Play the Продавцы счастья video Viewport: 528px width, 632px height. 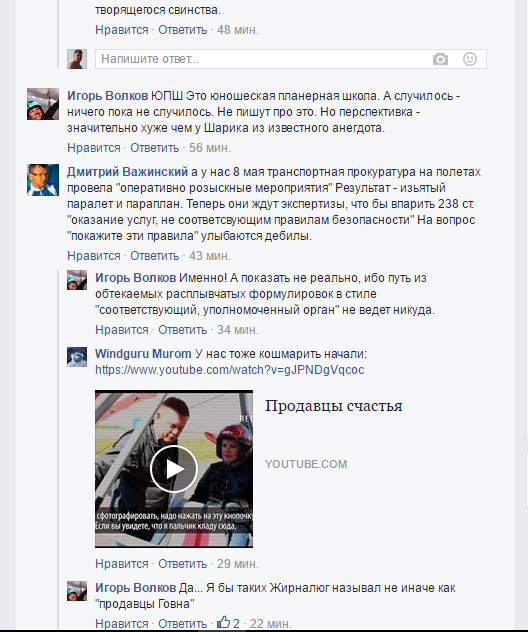click(x=174, y=469)
